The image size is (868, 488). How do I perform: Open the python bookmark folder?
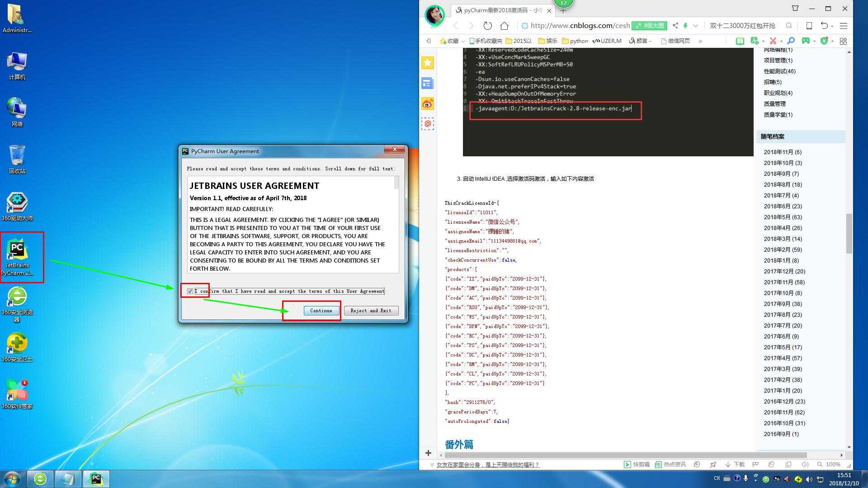[575, 41]
